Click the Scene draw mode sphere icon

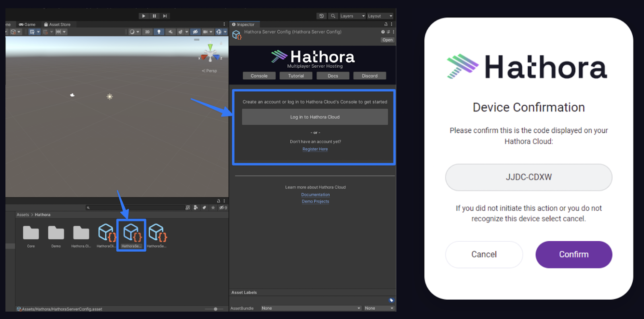tap(132, 32)
